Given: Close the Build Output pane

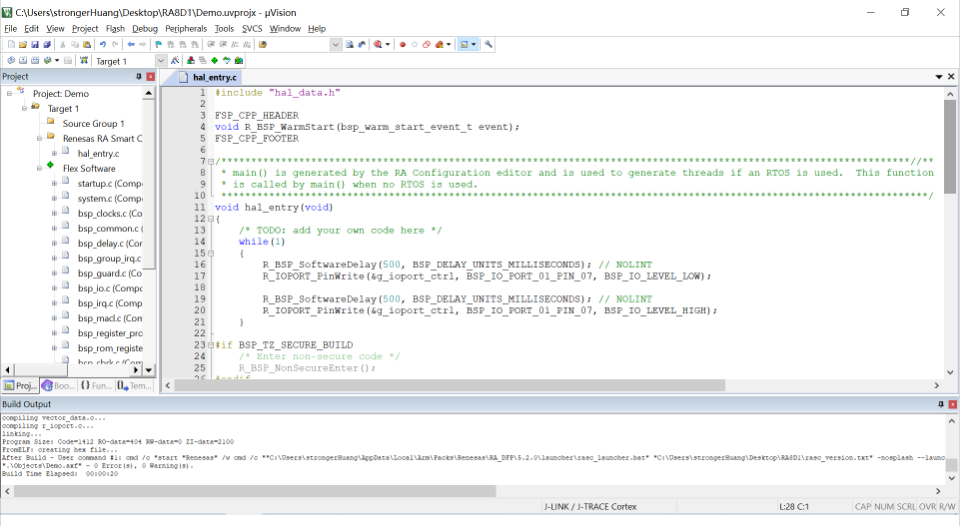Looking at the screenshot, I should coord(953,404).
